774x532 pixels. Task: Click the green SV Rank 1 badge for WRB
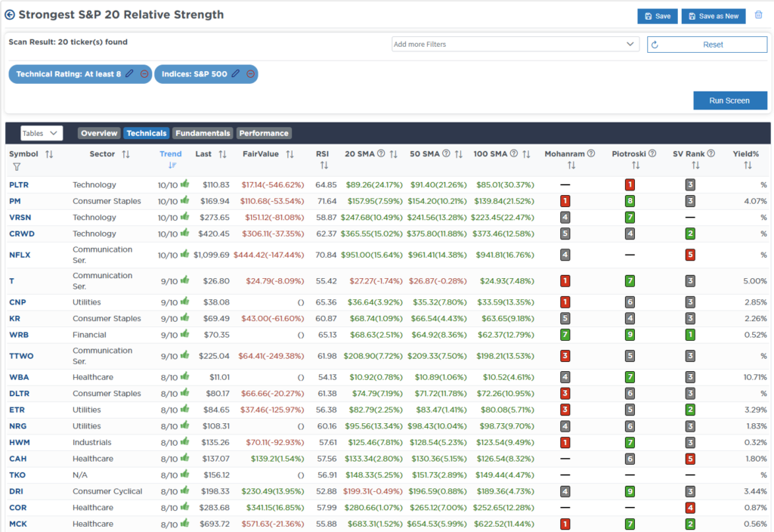(x=690, y=335)
